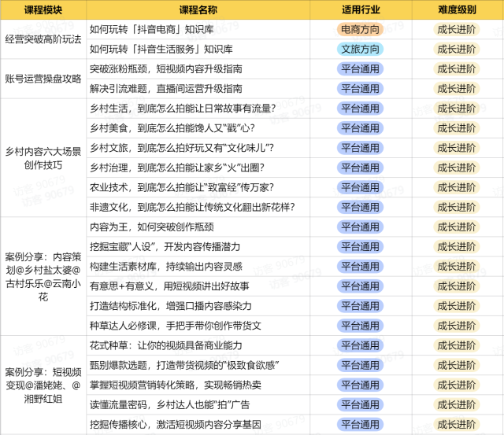Select the 案例分享：内容策划 module cell
This screenshot has height=435, width=504.
[x=43, y=275]
